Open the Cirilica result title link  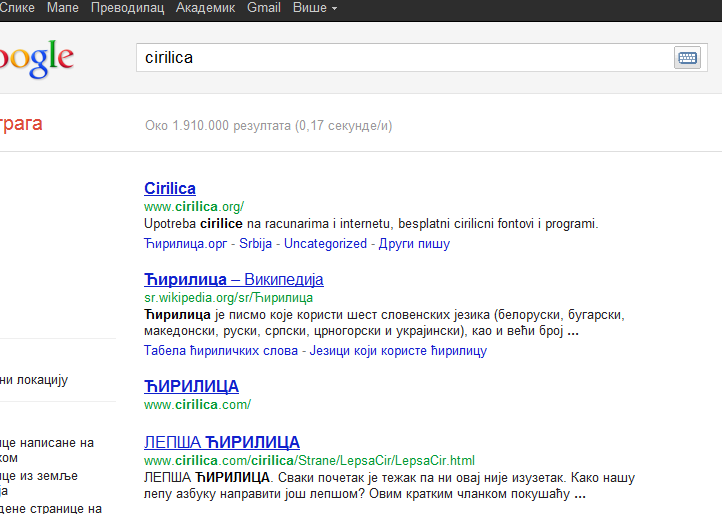coord(170,188)
